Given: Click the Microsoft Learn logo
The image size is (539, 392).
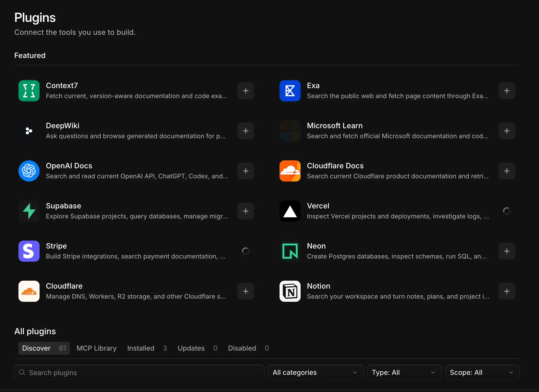Looking at the screenshot, I should (290, 131).
